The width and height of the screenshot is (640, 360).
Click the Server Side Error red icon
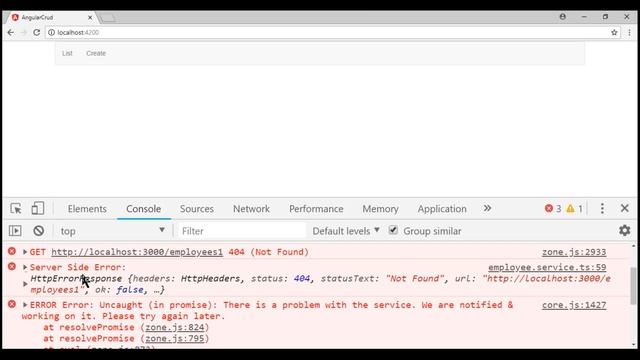[12, 267]
